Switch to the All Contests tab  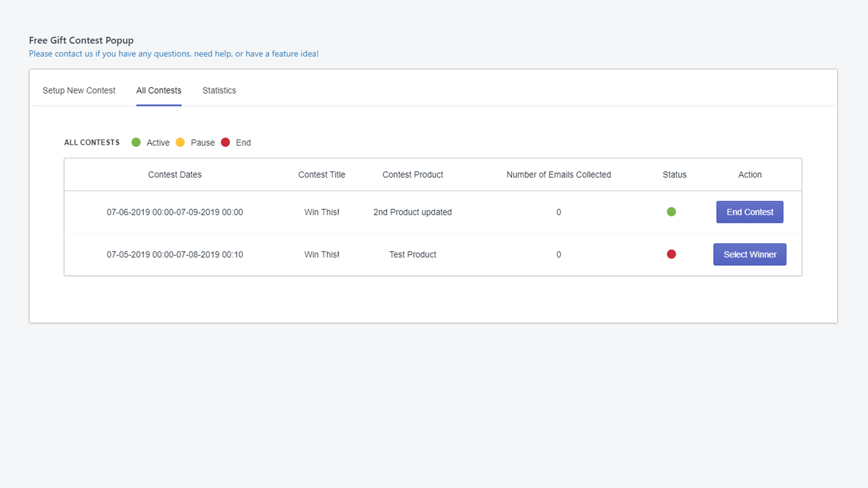[x=158, y=91]
